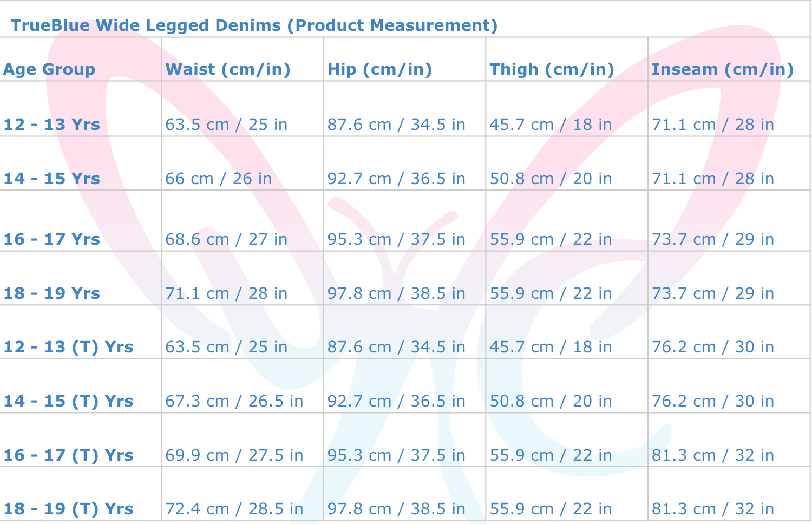812x524 pixels.
Task: Click the Waist (cm/in) column header
Action: (228, 69)
